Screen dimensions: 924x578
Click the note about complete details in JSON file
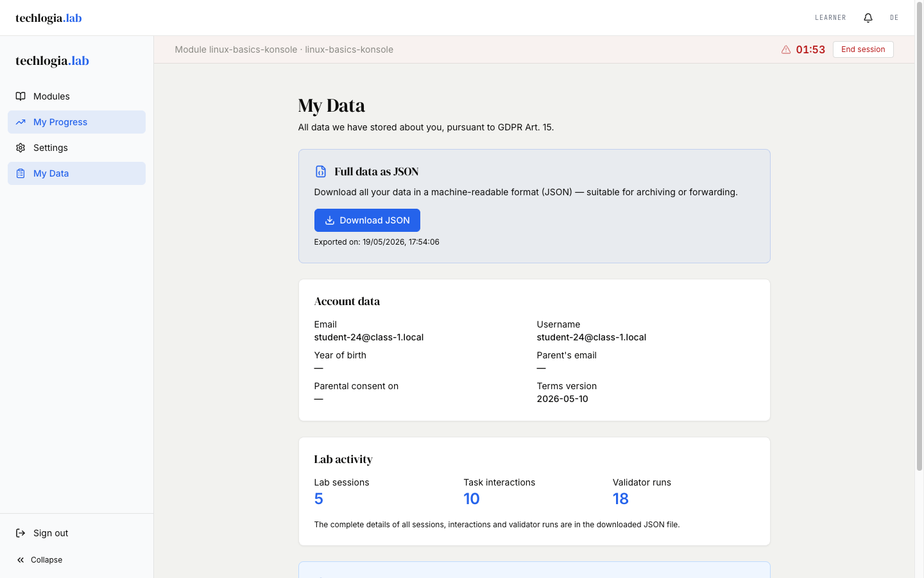pyautogui.click(x=497, y=525)
